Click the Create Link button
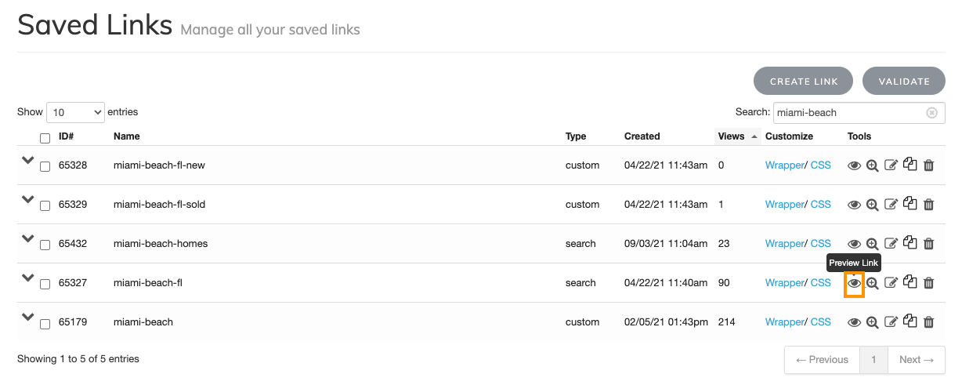 (804, 82)
